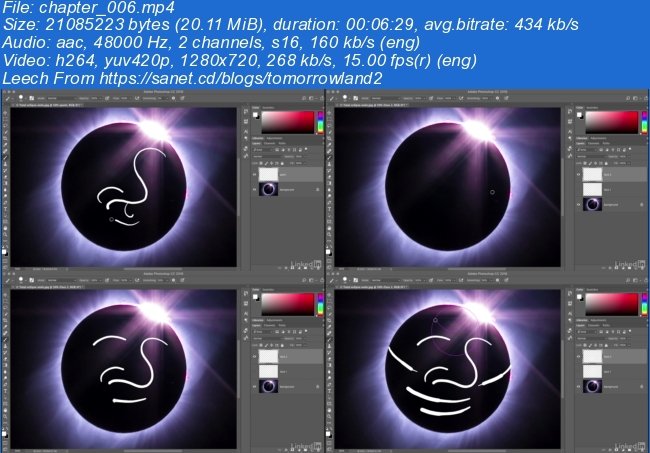The width and height of the screenshot is (650, 453).
Task: Toggle brush settings panel icon in top-left options bar
Action: 32,98
